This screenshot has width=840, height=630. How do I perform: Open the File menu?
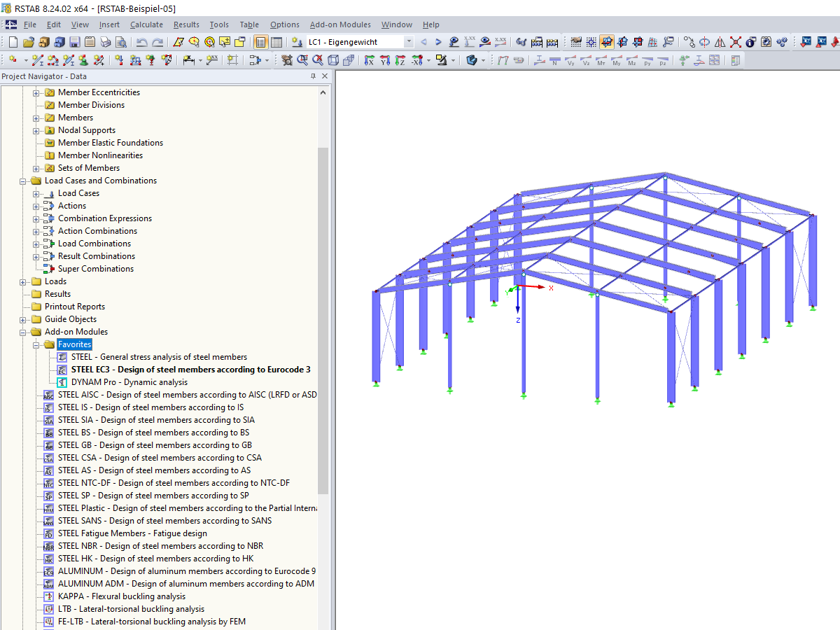pyautogui.click(x=30, y=24)
